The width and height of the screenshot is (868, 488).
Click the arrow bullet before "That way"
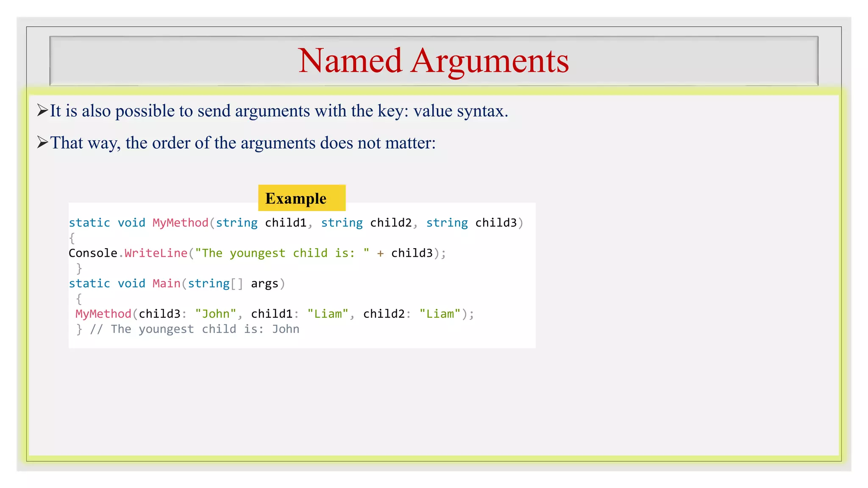tap(42, 142)
